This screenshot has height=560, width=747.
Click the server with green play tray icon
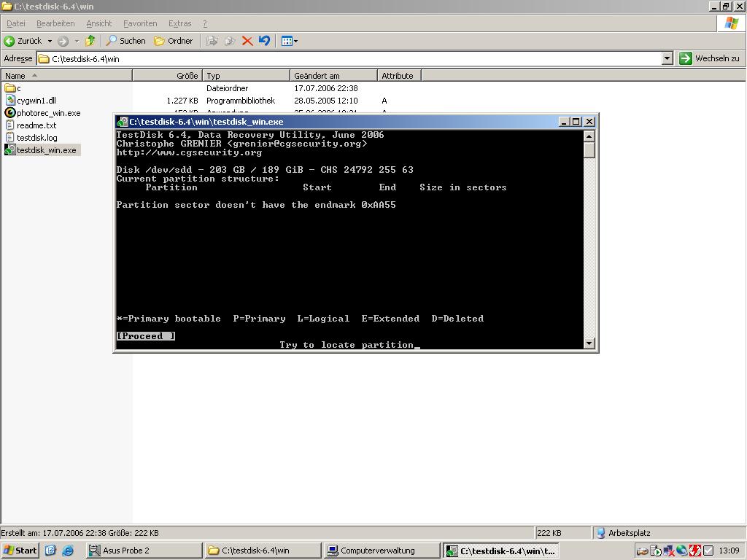(656, 551)
